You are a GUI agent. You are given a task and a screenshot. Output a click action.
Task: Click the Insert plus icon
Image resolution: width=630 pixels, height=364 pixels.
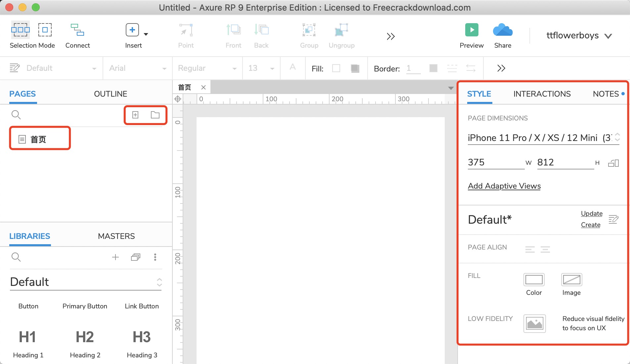(x=132, y=30)
